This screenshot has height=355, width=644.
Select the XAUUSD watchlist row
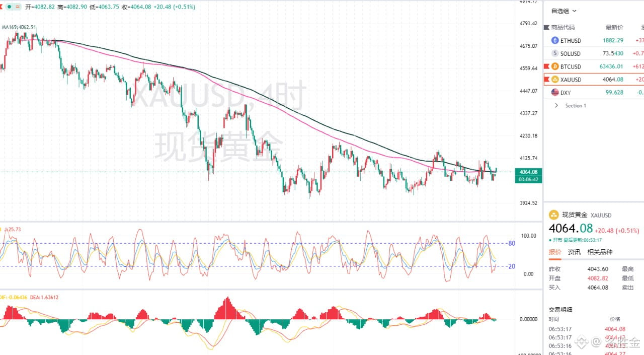(594, 80)
